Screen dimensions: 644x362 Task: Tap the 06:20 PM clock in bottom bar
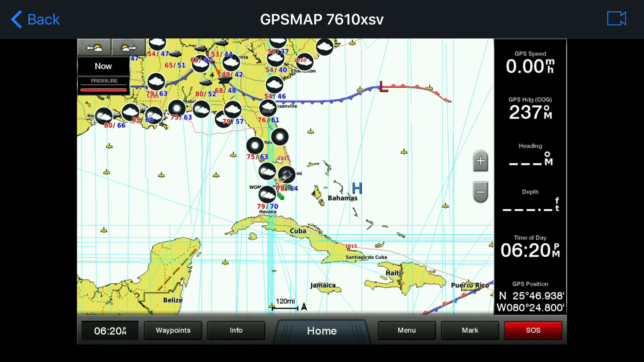pos(110,331)
